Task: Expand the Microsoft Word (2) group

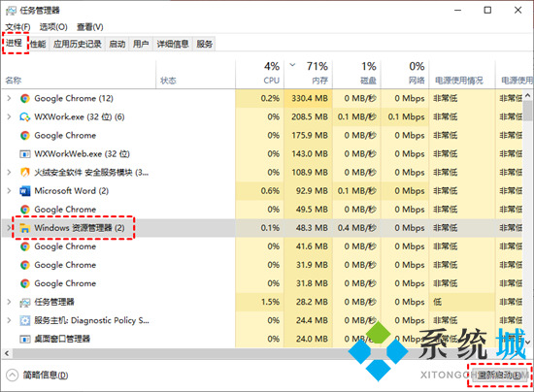Action: (9, 191)
